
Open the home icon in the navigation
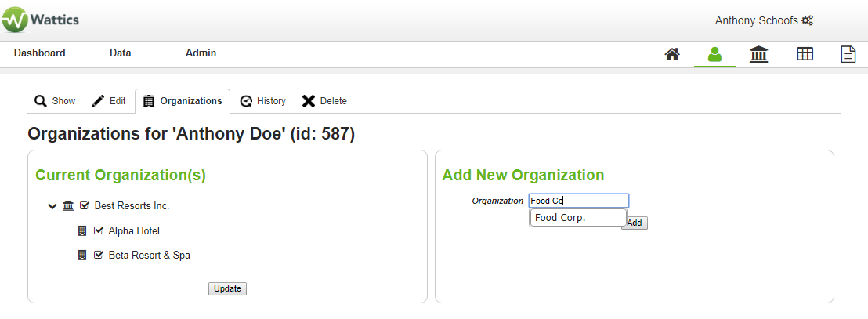pos(672,54)
